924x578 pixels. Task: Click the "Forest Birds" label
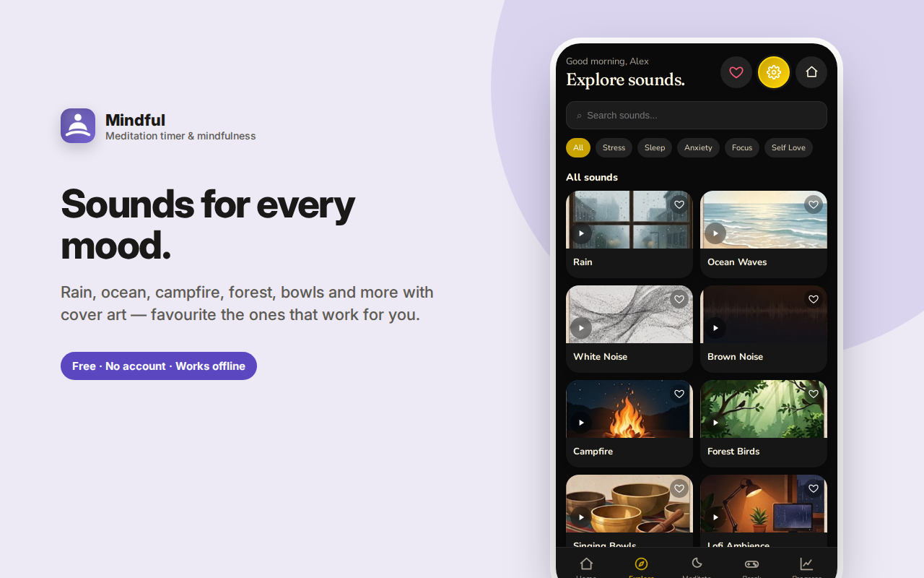733,451
